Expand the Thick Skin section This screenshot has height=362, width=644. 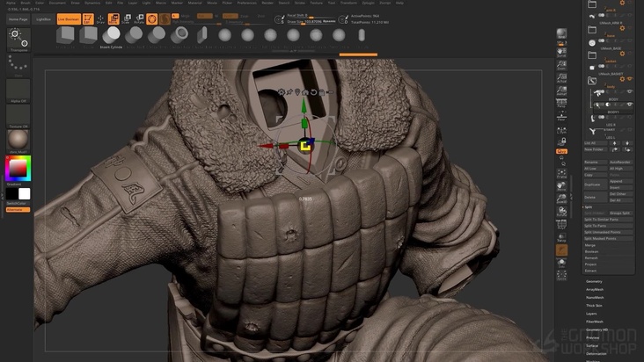coord(594,306)
